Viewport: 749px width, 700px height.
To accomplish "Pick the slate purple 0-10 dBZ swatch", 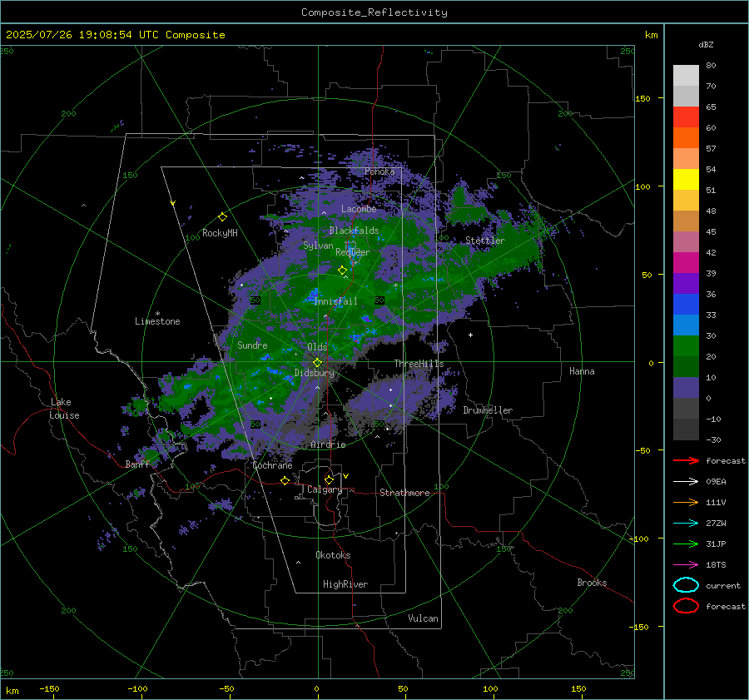I will click(x=686, y=388).
